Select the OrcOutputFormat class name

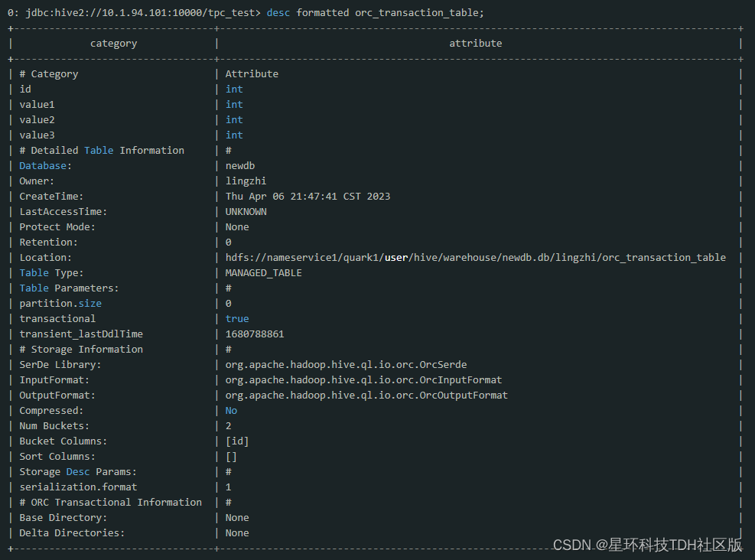click(366, 396)
